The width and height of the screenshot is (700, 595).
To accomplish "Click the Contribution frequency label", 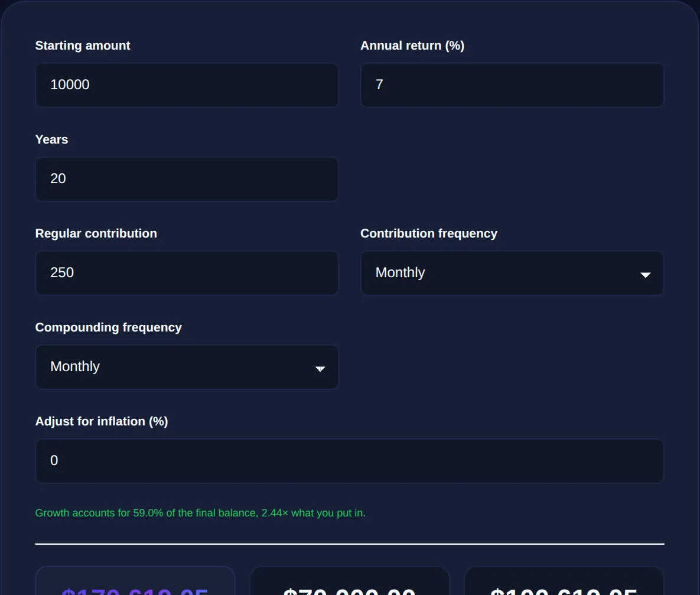I will [429, 233].
